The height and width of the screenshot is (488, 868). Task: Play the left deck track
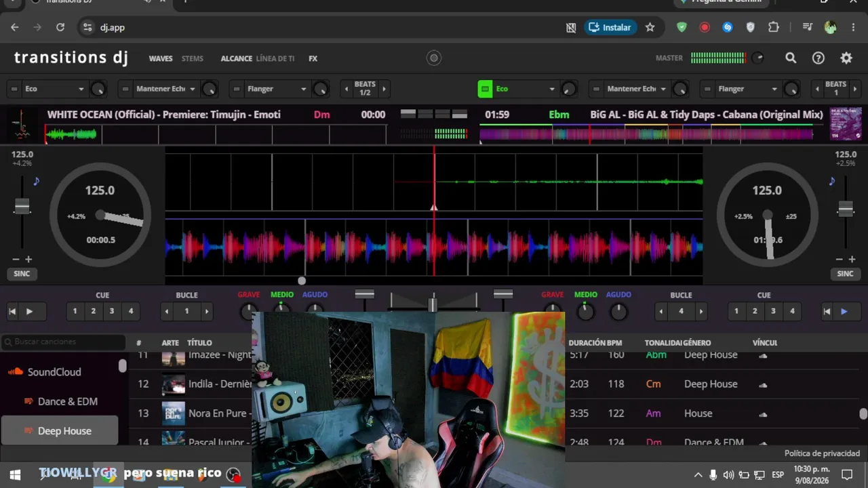tap(29, 312)
